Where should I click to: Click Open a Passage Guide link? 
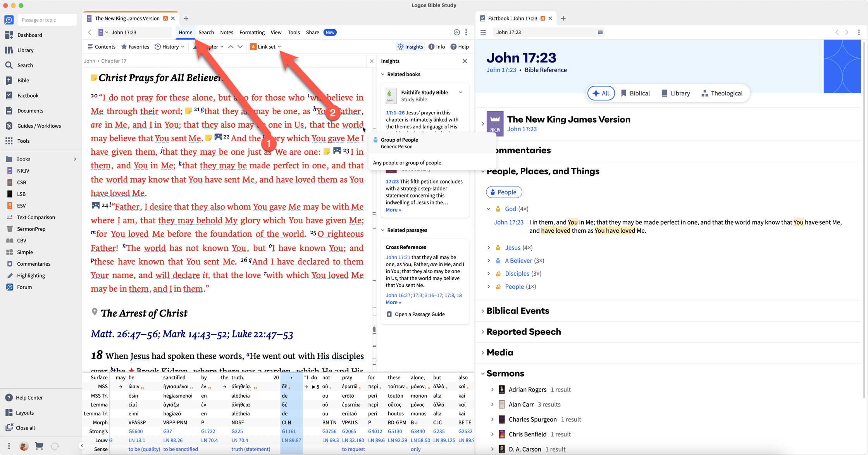click(x=419, y=314)
